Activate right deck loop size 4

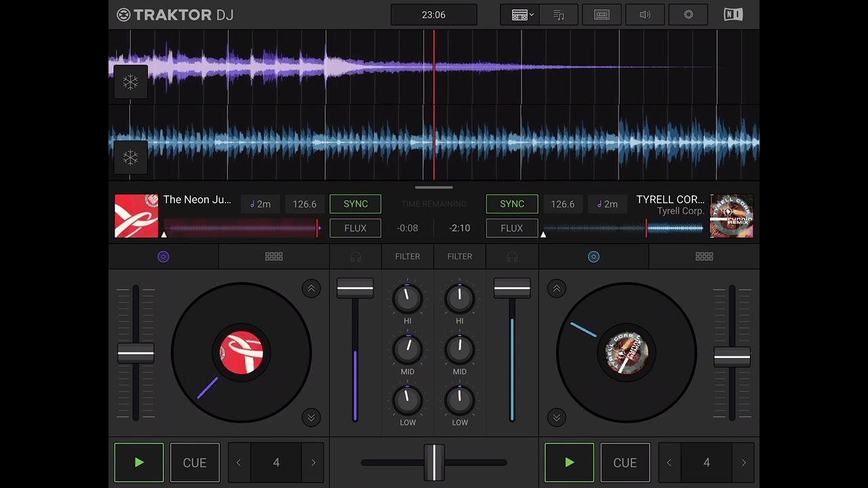(x=707, y=463)
